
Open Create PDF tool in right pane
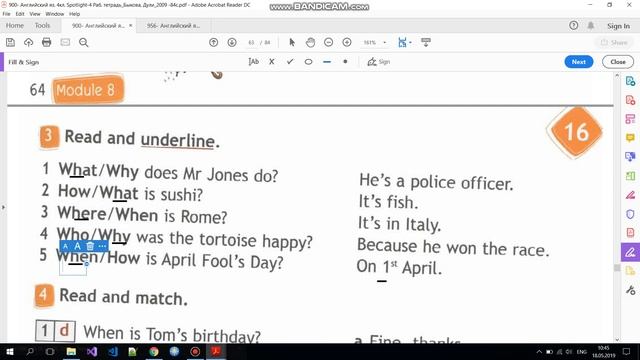click(x=630, y=100)
